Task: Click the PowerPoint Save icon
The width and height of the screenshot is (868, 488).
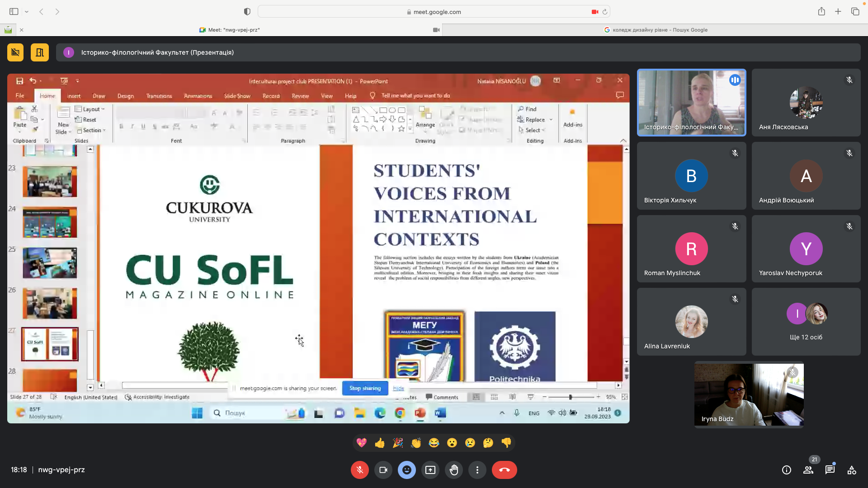Action: tap(19, 81)
